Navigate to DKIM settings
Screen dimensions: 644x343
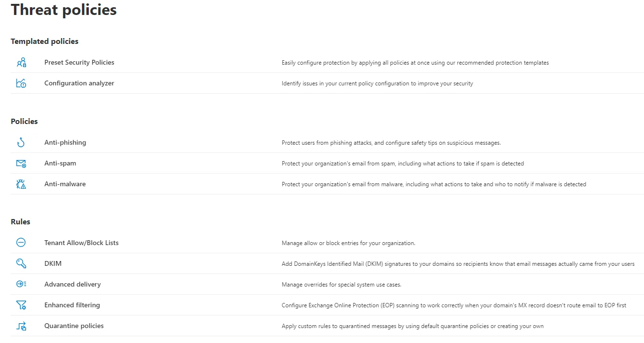click(x=53, y=264)
